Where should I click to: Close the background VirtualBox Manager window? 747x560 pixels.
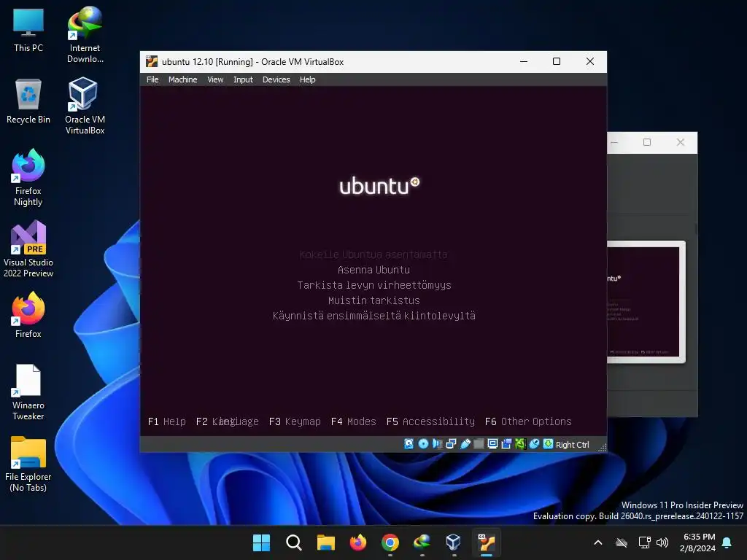point(681,142)
